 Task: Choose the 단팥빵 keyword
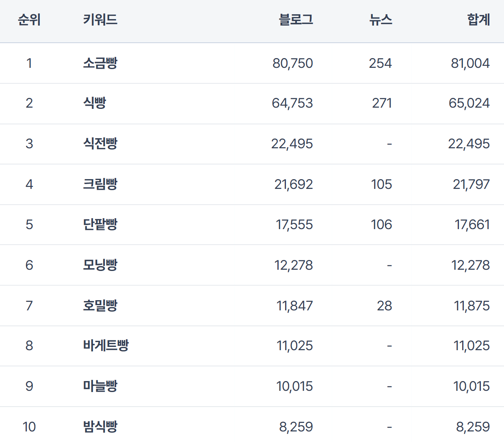pos(100,224)
